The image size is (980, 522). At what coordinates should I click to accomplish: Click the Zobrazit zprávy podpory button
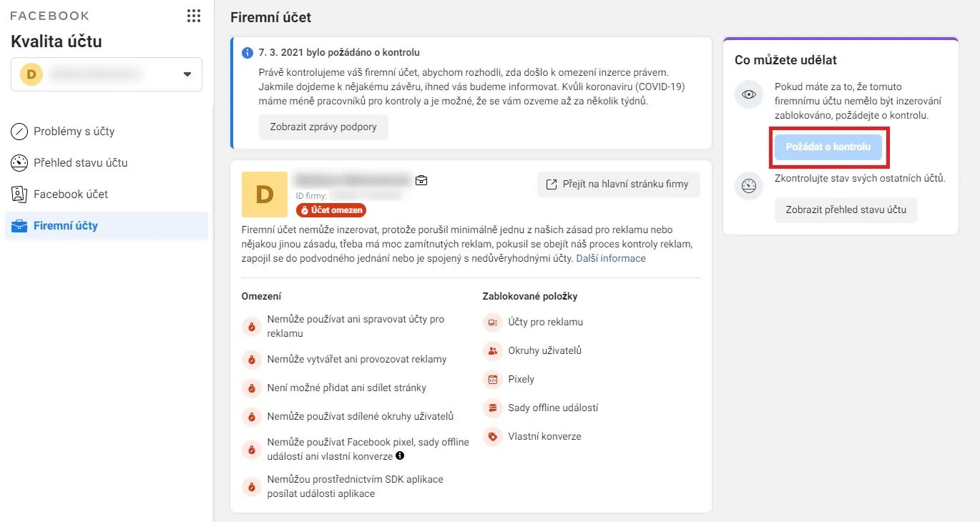point(323,127)
